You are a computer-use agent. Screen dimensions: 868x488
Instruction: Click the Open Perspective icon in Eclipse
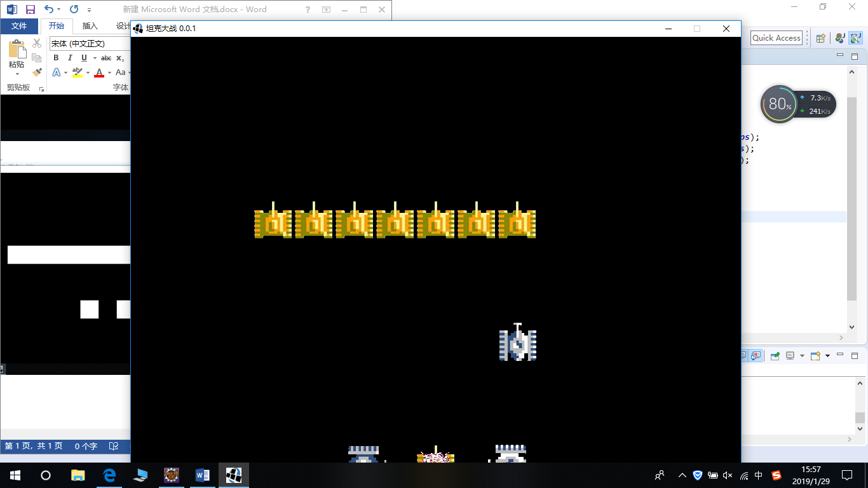(821, 38)
